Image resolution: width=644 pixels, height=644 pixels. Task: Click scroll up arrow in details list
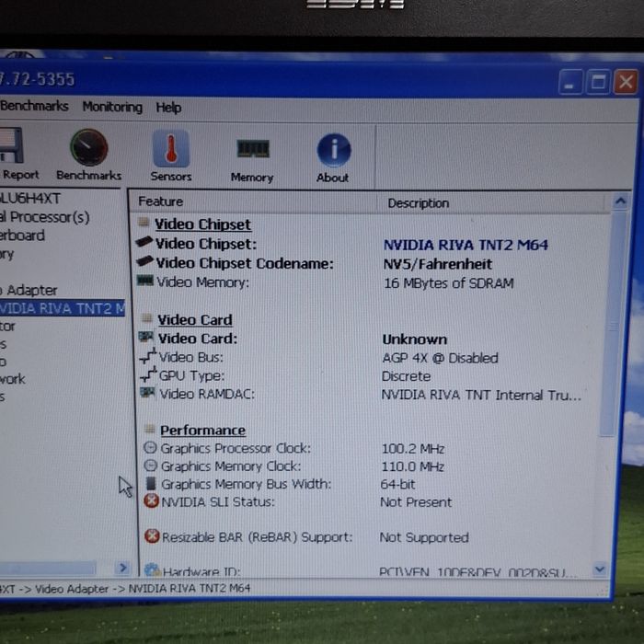(x=620, y=201)
